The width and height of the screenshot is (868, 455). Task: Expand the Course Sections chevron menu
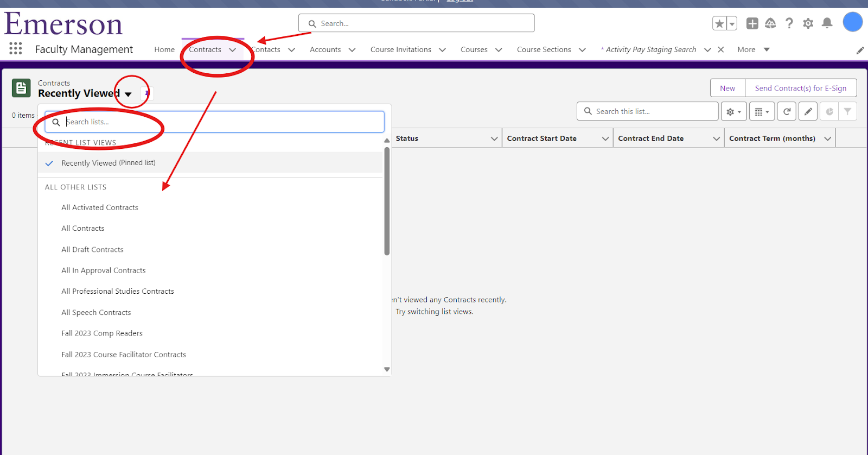(583, 50)
